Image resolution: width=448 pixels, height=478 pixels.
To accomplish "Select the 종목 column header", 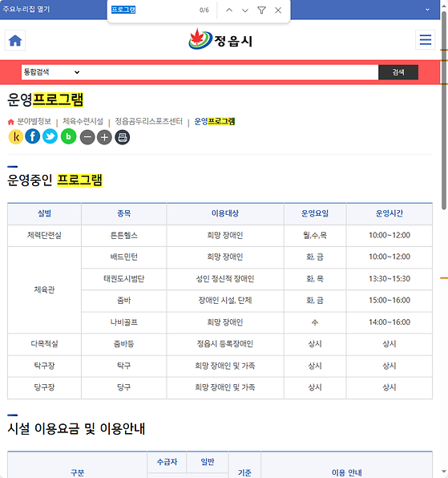I will tap(124, 213).
